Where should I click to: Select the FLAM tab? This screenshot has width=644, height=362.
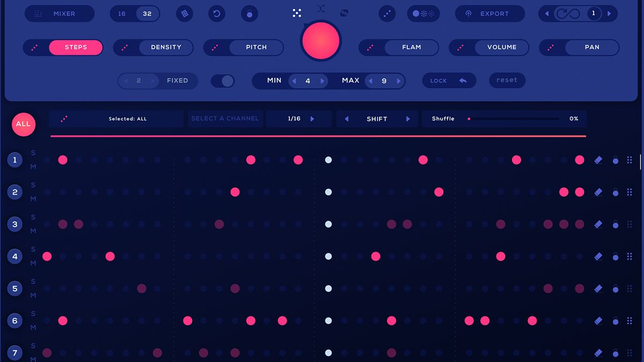click(411, 47)
